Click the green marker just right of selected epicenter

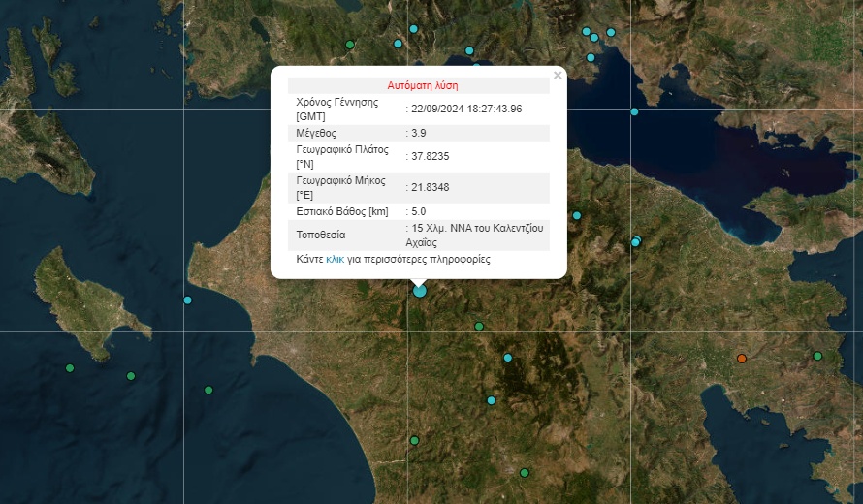[x=479, y=327]
